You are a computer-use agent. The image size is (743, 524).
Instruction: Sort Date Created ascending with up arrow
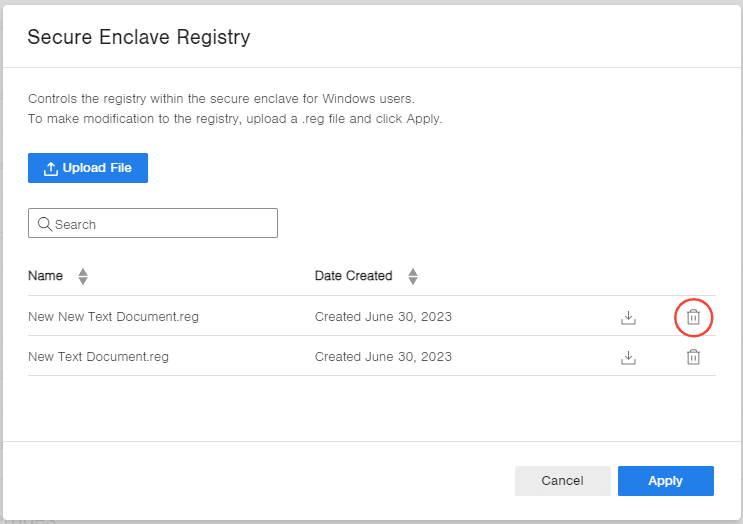tap(412, 271)
